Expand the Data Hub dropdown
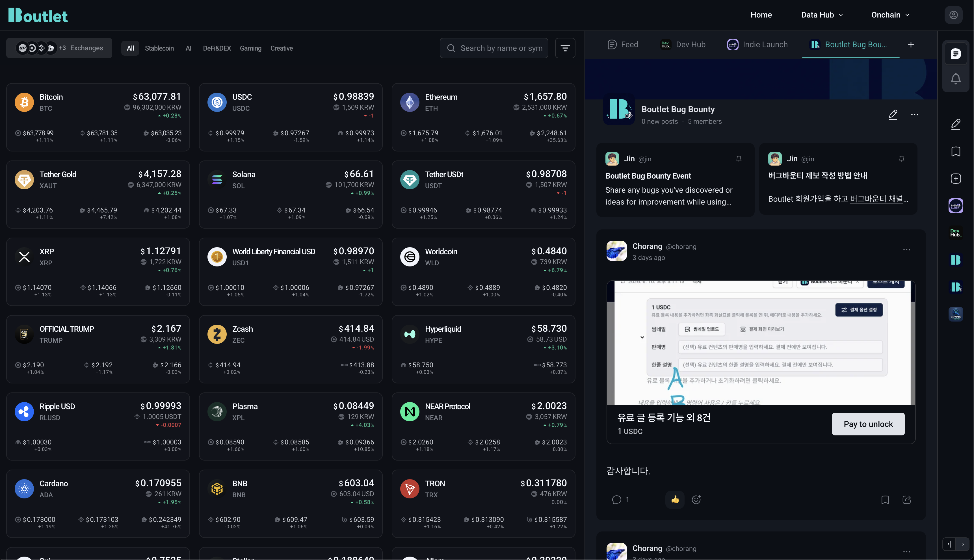The image size is (974, 560). tap(822, 15)
